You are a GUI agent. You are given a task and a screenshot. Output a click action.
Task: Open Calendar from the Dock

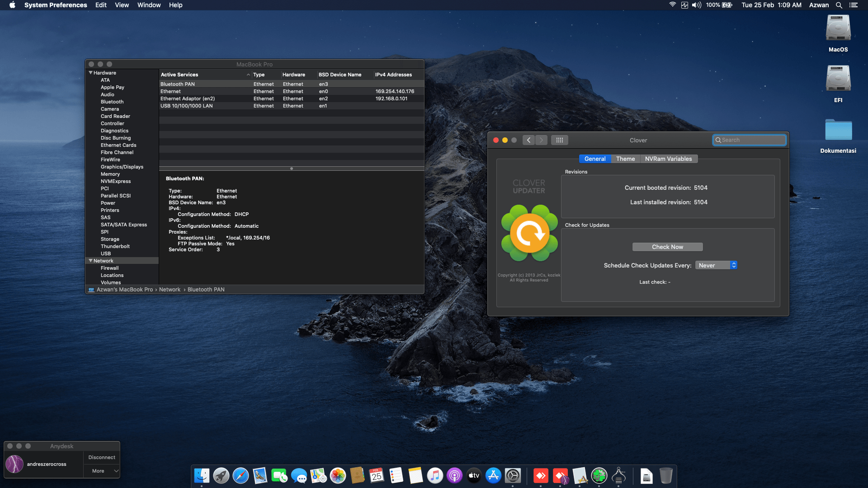pos(377,475)
